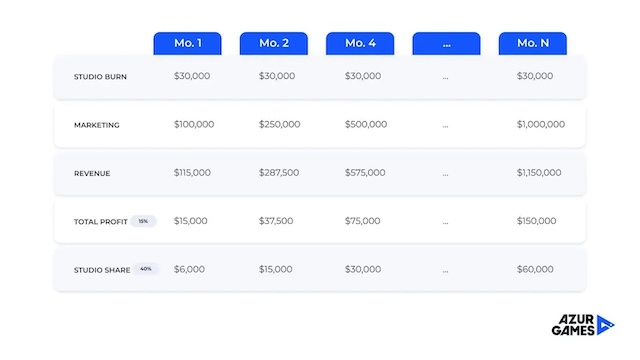Viewport: 640px width, 360px height.
Task: Select the Studio Burn row label
Action: [100, 77]
